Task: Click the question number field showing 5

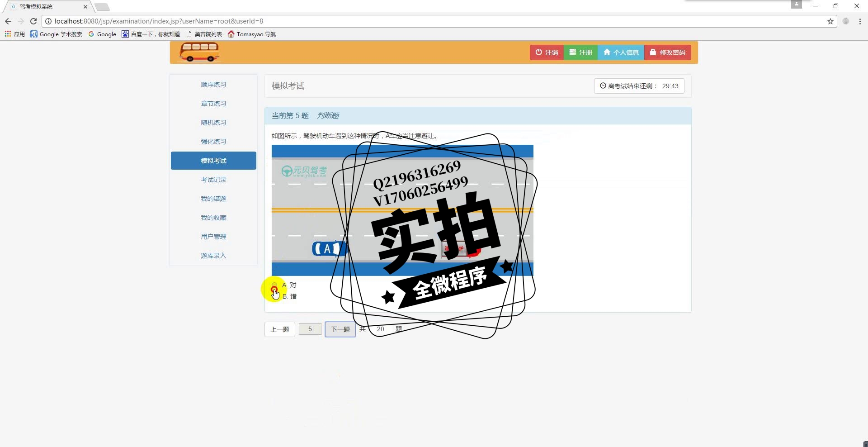Action: 310,329
